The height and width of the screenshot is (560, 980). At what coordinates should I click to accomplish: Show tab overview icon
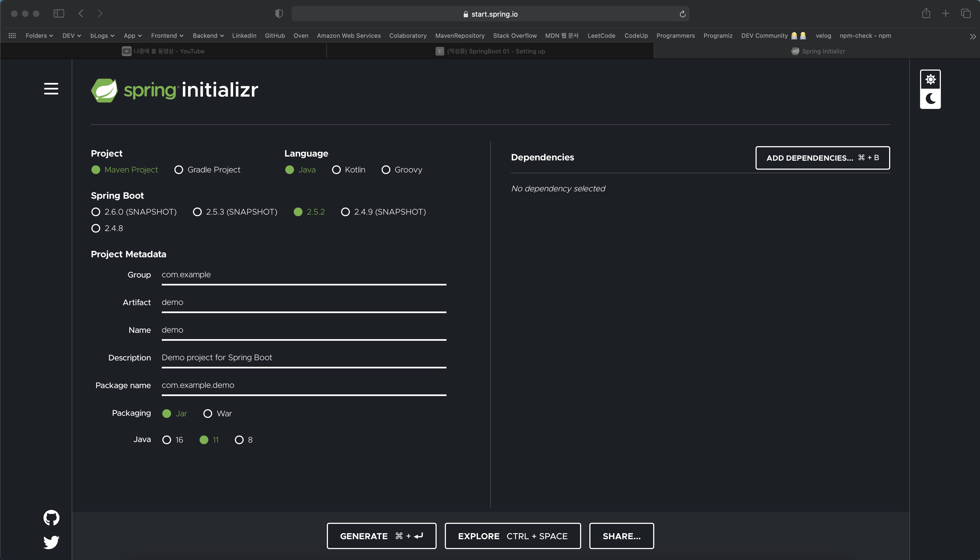[966, 13]
